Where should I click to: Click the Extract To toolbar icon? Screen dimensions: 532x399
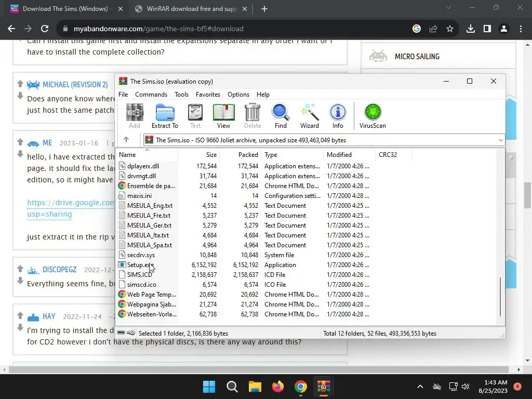coord(165,116)
